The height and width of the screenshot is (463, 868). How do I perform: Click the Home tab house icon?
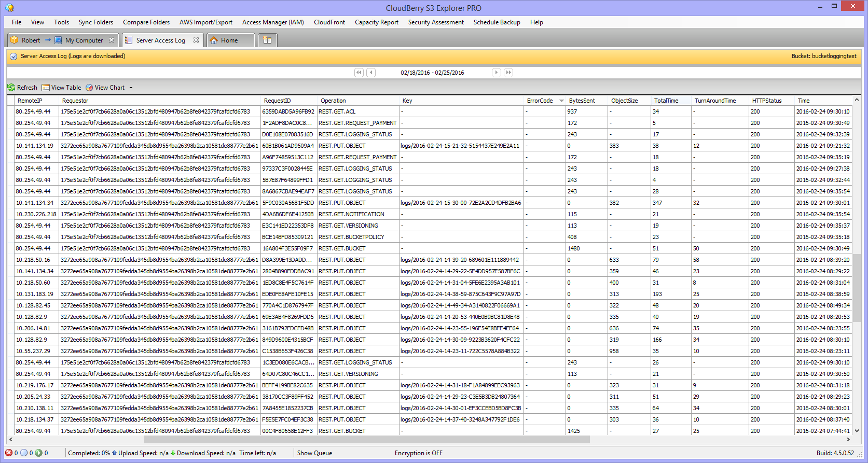[214, 40]
